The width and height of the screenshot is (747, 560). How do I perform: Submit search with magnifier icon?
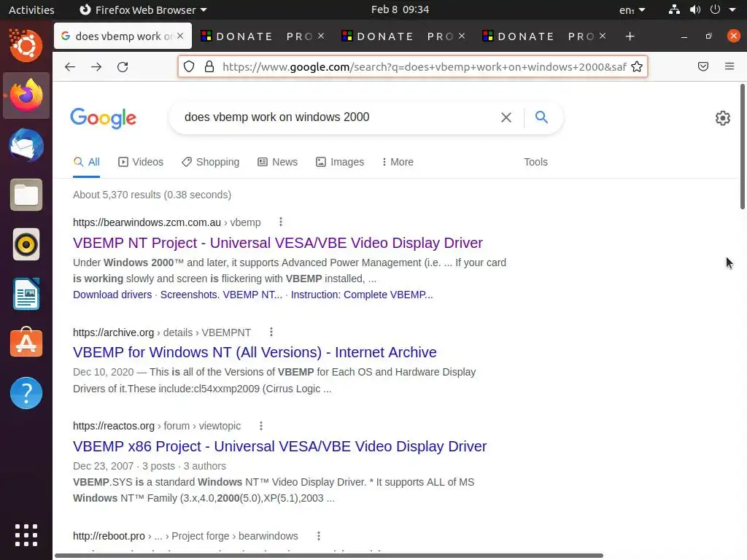click(541, 117)
